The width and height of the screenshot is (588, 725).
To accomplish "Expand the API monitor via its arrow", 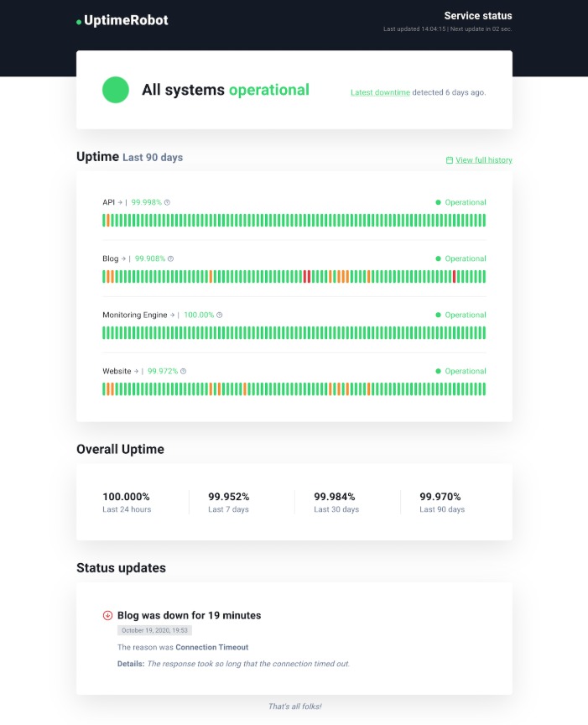I will tap(119, 202).
